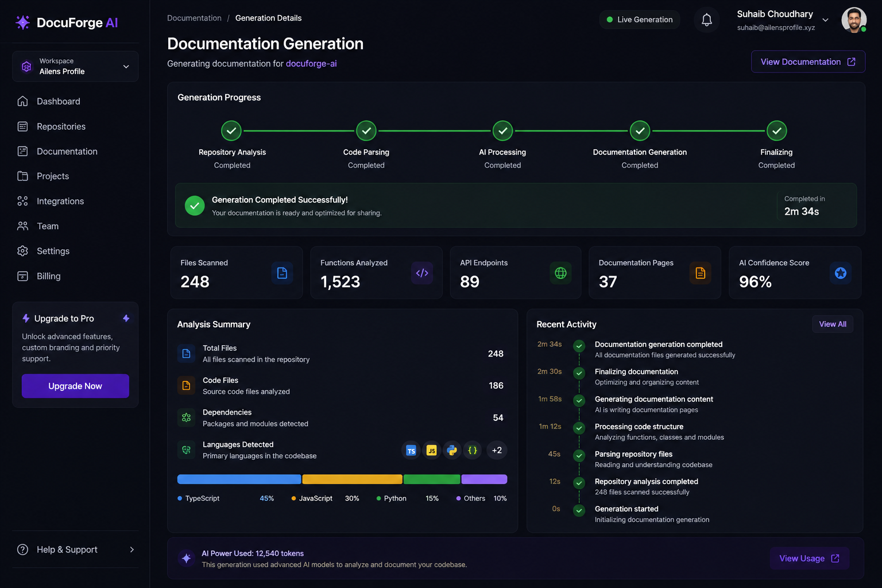This screenshot has width=882, height=588.
Task: Click the AI Power sparkle icon
Action: [186, 558]
